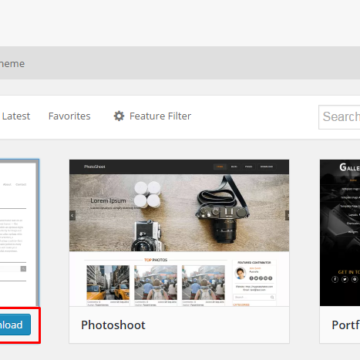This screenshot has height=360, width=360.
Task: Click the Portf theme name at right
Action: [x=345, y=325]
